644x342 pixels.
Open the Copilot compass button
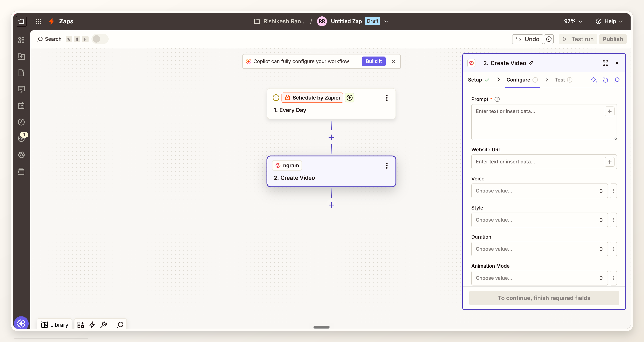[21, 324]
